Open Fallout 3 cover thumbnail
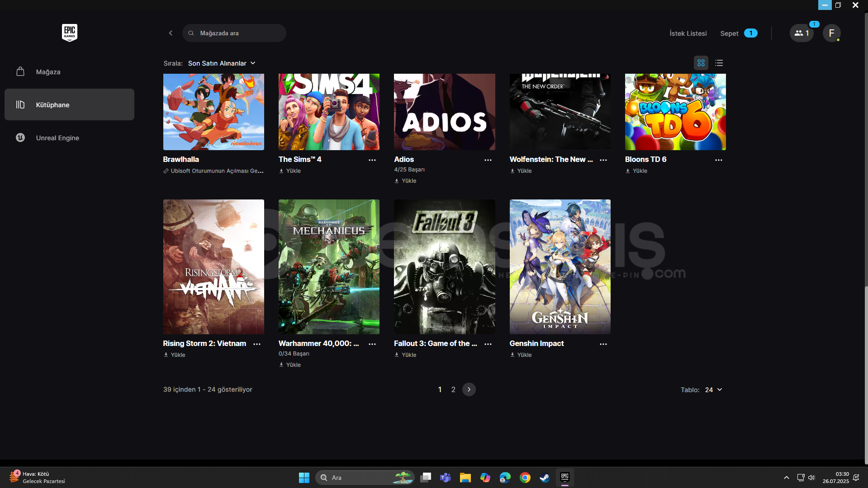868x488 pixels. pos(445,267)
